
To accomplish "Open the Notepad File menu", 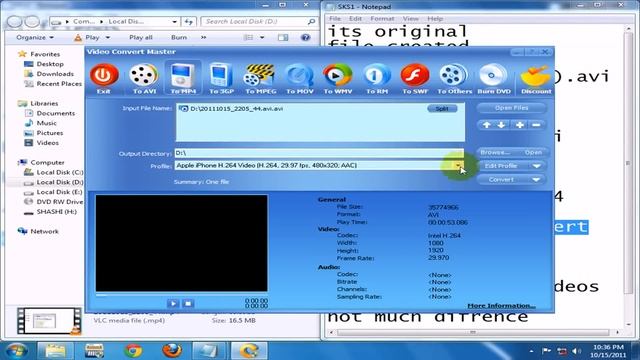I will click(335, 19).
